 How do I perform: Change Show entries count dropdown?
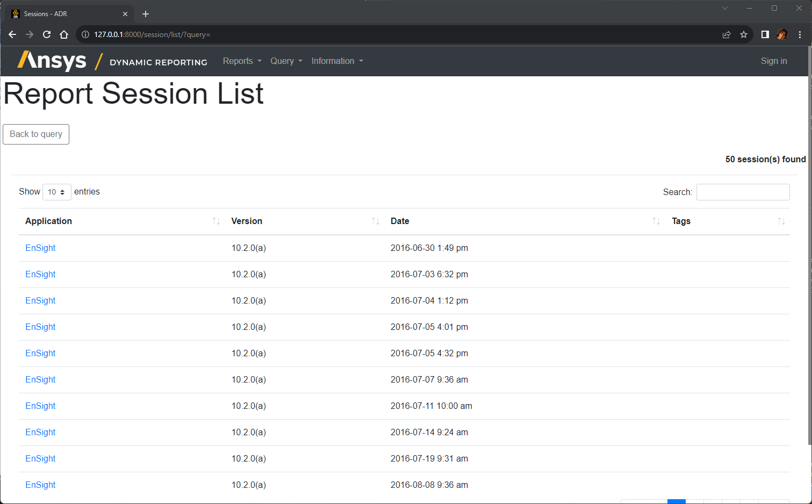[x=57, y=192]
